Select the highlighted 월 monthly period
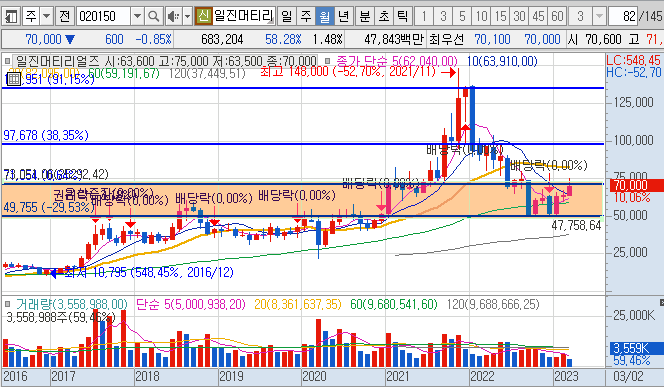 tap(324, 17)
